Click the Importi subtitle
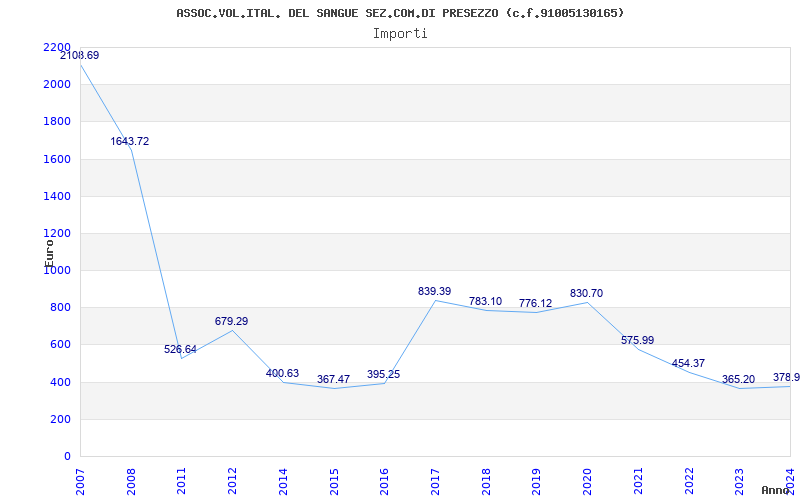 400,34
